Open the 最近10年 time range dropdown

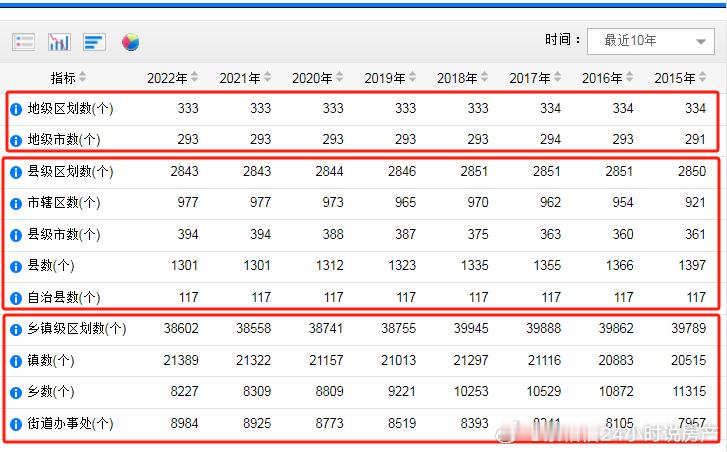coord(650,41)
